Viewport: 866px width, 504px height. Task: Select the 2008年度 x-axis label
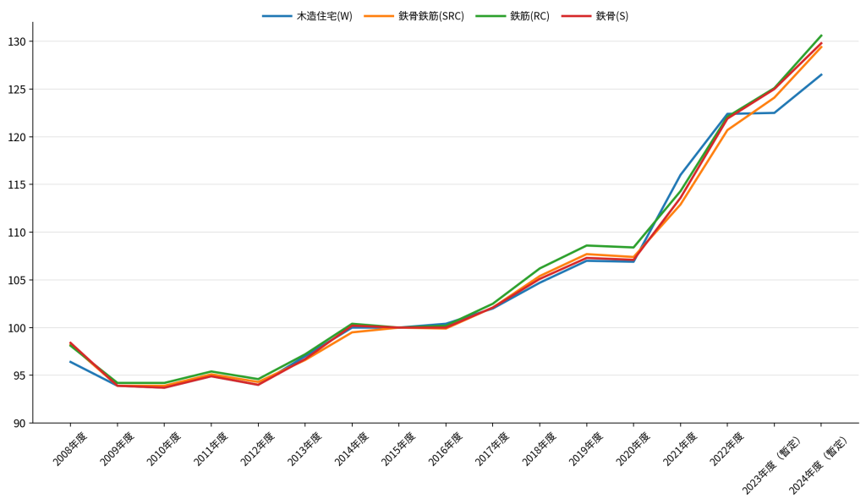pos(70,449)
